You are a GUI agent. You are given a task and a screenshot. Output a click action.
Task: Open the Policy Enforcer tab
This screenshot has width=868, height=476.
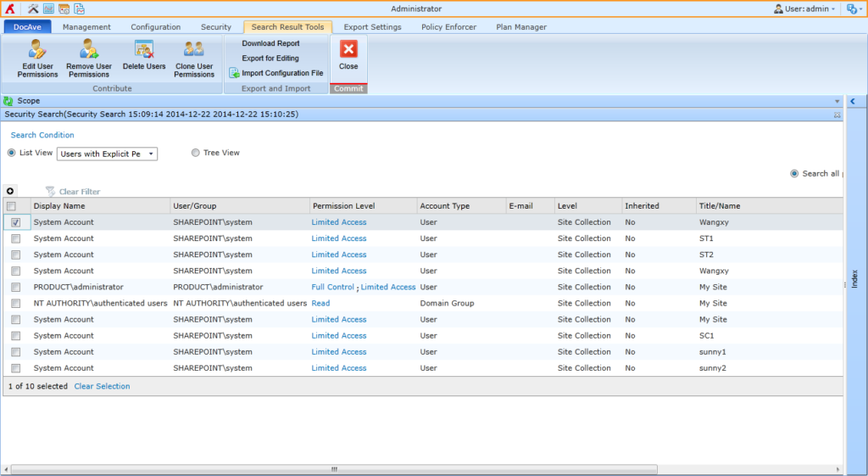point(448,26)
